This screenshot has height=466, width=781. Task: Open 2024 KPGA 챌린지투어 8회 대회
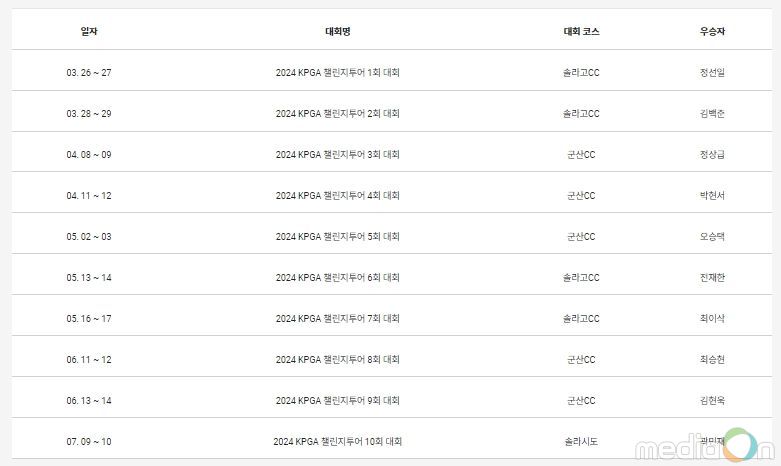pyautogui.click(x=338, y=359)
